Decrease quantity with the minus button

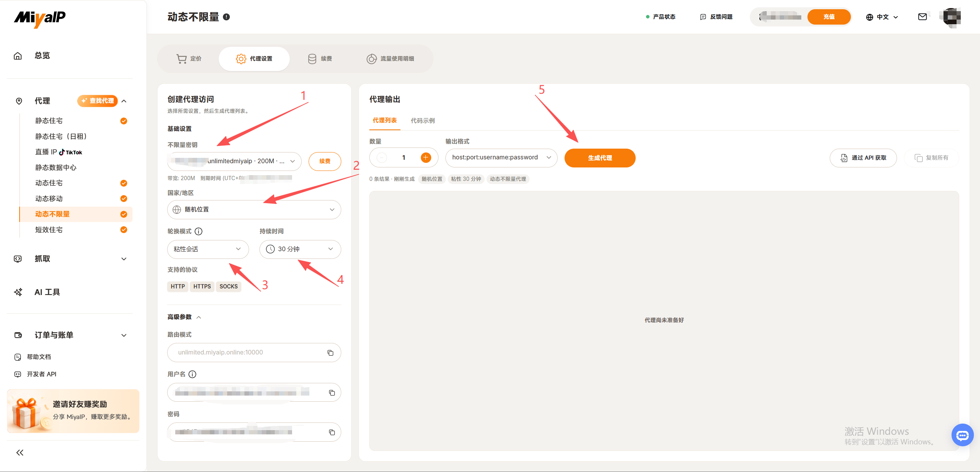coord(382,157)
